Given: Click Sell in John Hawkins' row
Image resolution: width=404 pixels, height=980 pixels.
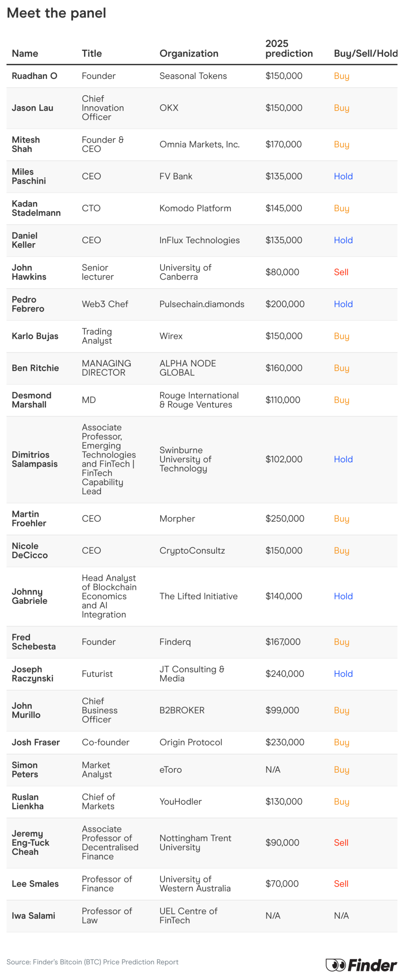Looking at the screenshot, I should click(x=341, y=272).
